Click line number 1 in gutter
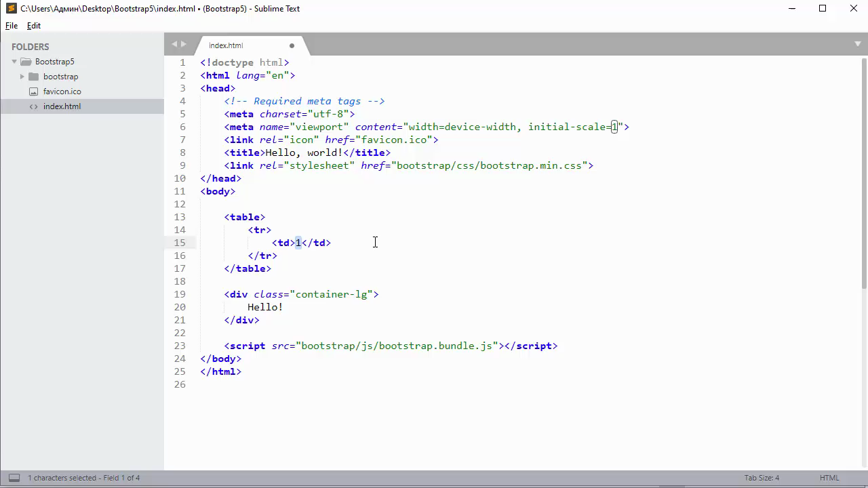 (x=182, y=62)
